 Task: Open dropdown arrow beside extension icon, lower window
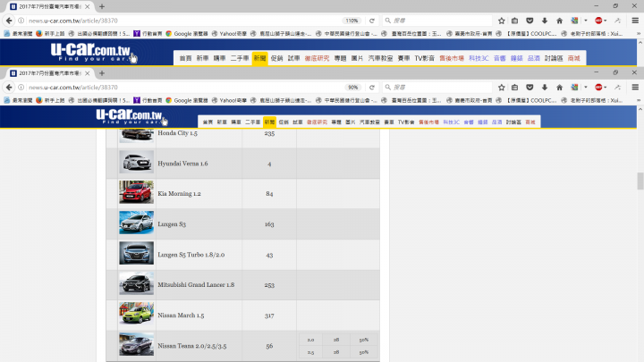(x=585, y=87)
